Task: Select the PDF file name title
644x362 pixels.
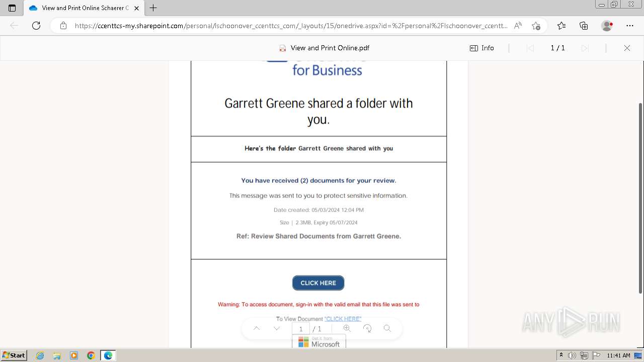Action: click(330, 48)
